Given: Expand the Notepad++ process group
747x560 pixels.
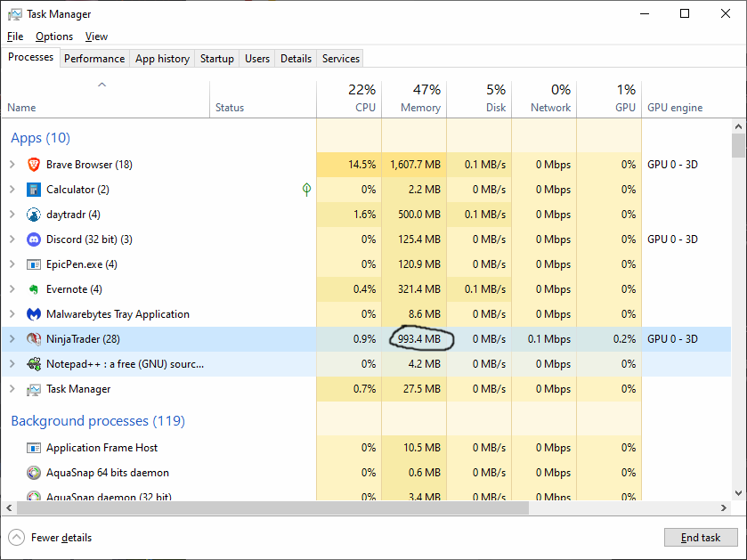Looking at the screenshot, I should click(x=12, y=364).
